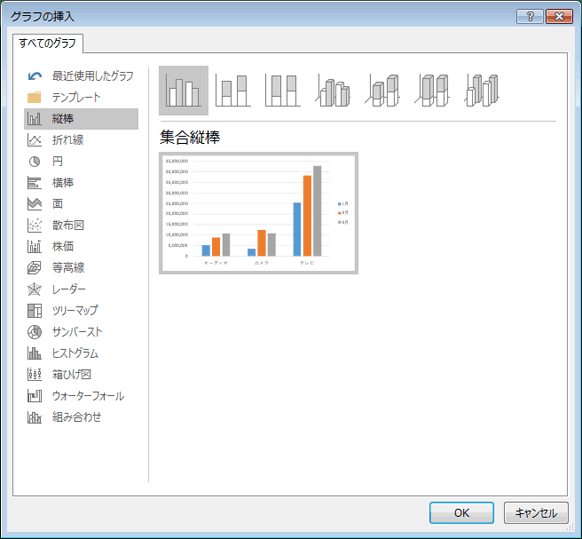Click the キャンセル button

point(536,513)
